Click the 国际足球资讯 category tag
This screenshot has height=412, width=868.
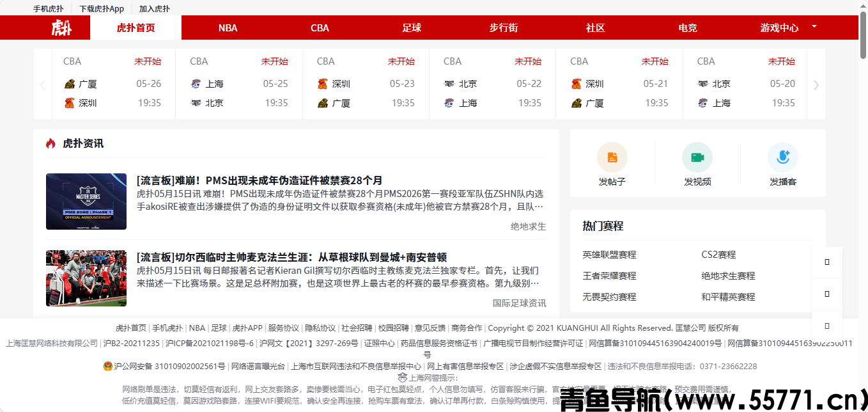pyautogui.click(x=520, y=303)
